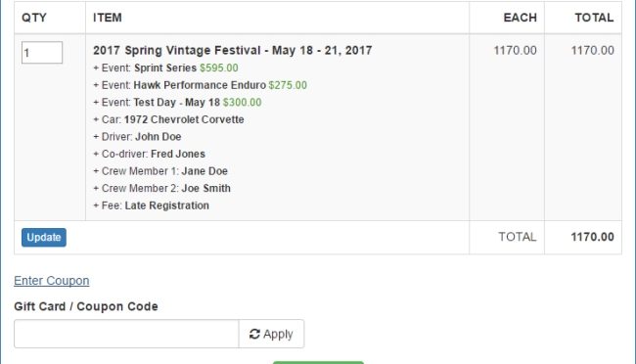Click the 2017 Spring Vintage Festival title
636x364 pixels.
(x=233, y=50)
